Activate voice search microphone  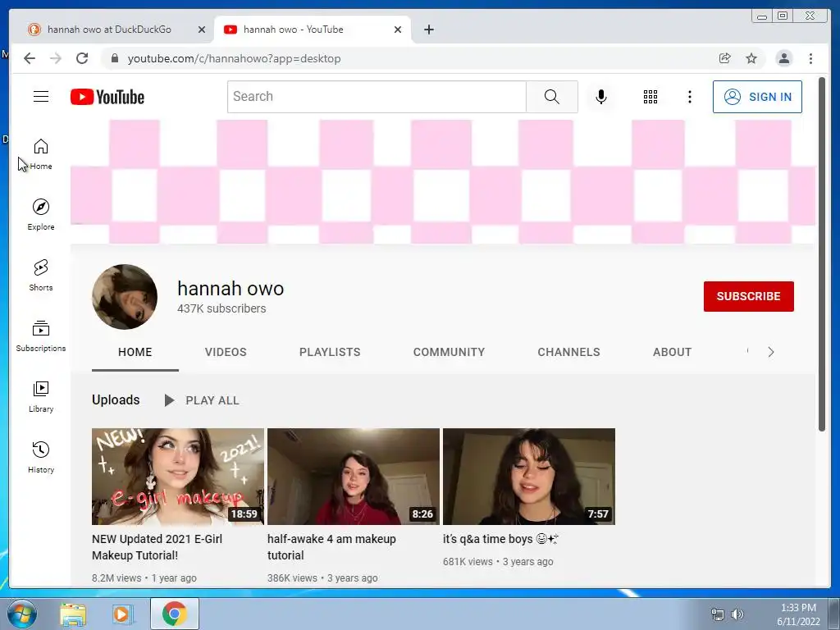(601, 97)
